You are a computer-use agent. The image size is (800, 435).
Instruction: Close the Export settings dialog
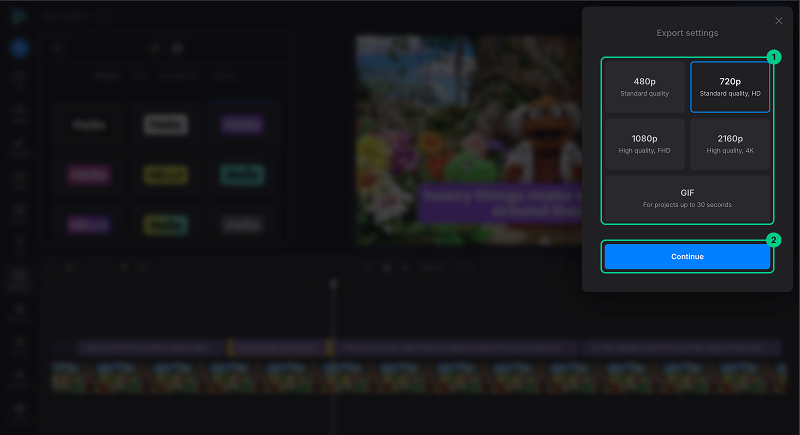[778, 21]
